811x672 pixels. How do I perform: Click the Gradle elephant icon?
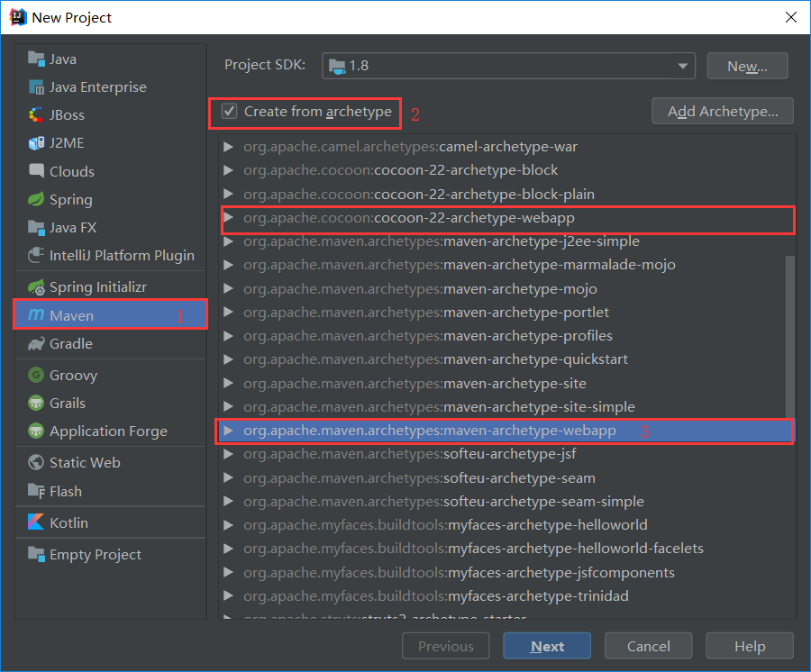pyautogui.click(x=36, y=344)
